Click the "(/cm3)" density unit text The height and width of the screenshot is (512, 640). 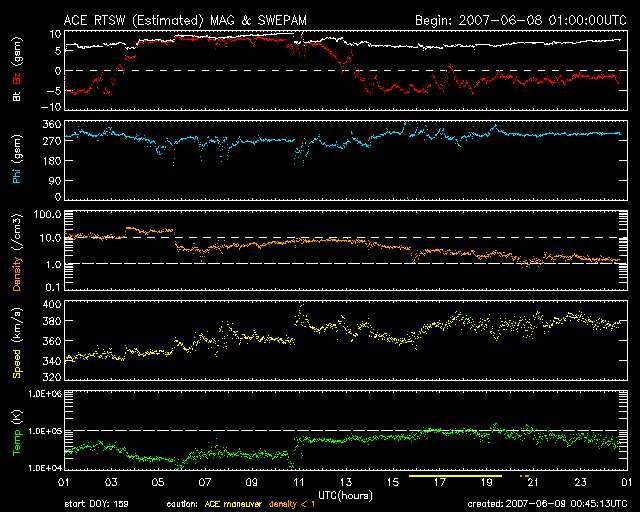(x=17, y=233)
